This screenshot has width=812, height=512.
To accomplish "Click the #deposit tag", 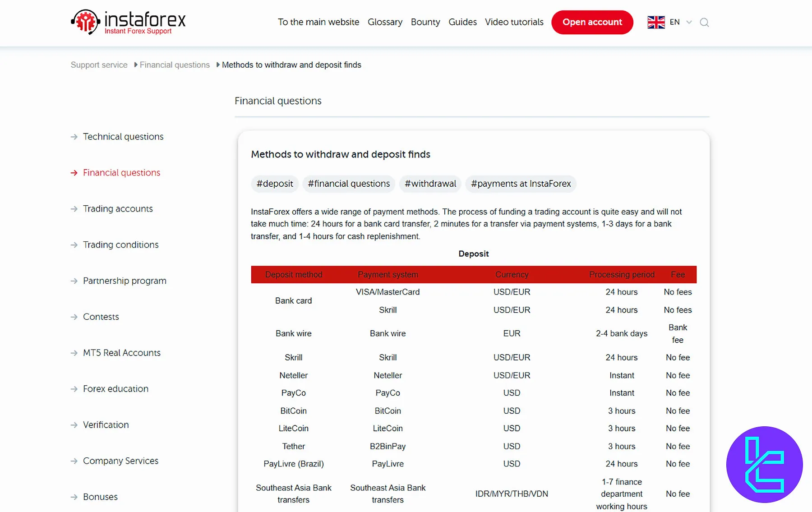I will [x=275, y=184].
